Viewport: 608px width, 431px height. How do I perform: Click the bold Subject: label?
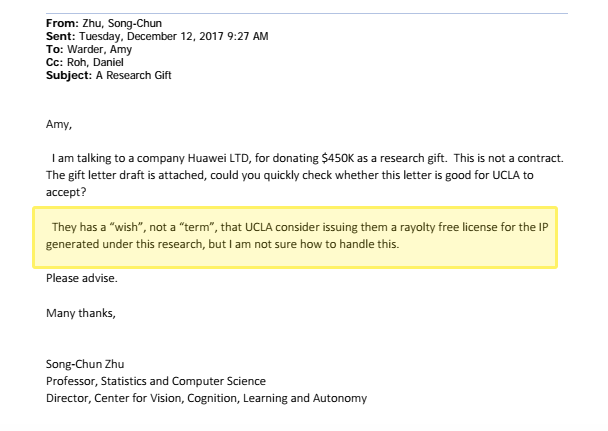coord(69,76)
